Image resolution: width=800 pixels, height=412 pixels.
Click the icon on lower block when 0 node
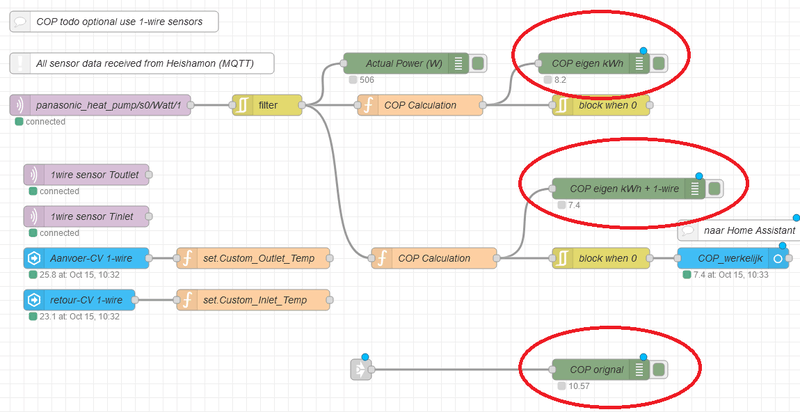[x=562, y=258]
